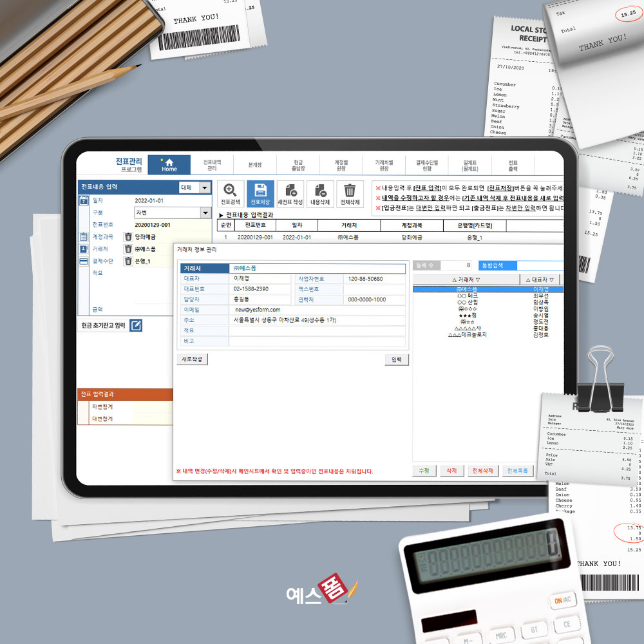
Task: Click the 당좌예금 cell in the results table
Action: (x=412, y=238)
